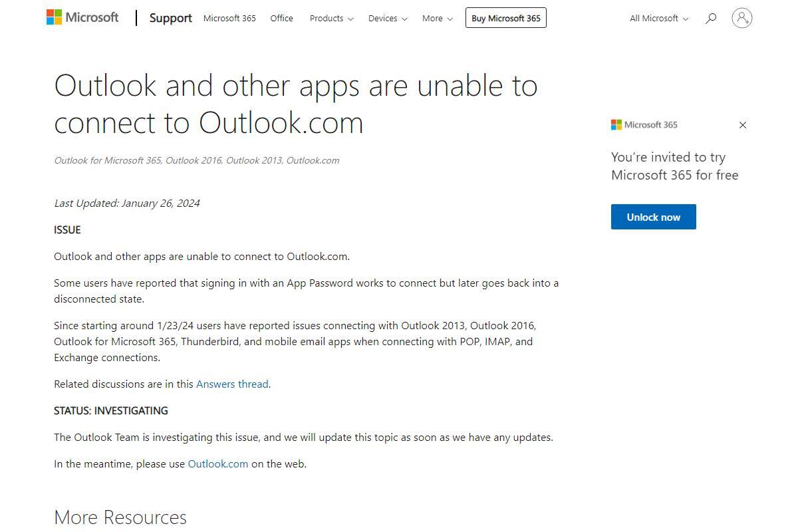Image resolution: width=798 pixels, height=532 pixels.
Task: Click the 'Applies to' Outlook versions line
Action: tap(197, 160)
